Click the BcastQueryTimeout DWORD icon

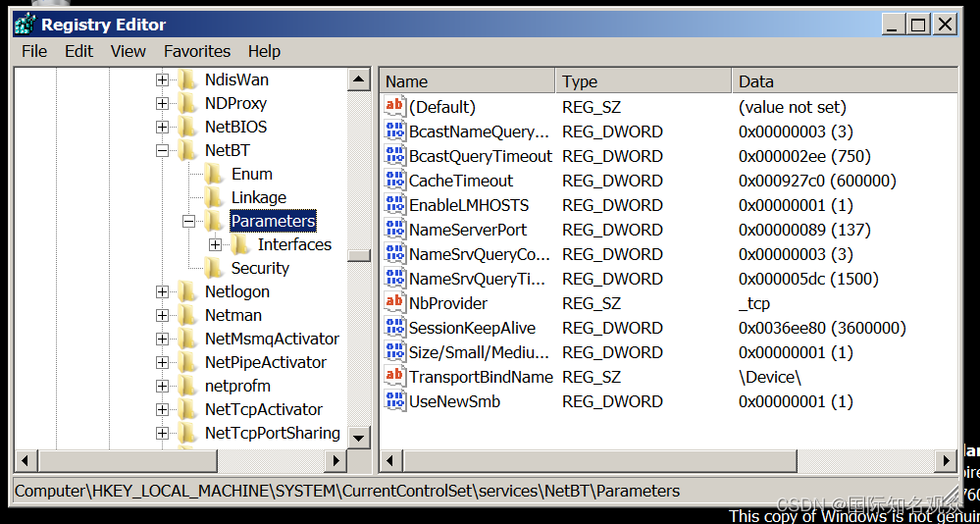(394, 156)
